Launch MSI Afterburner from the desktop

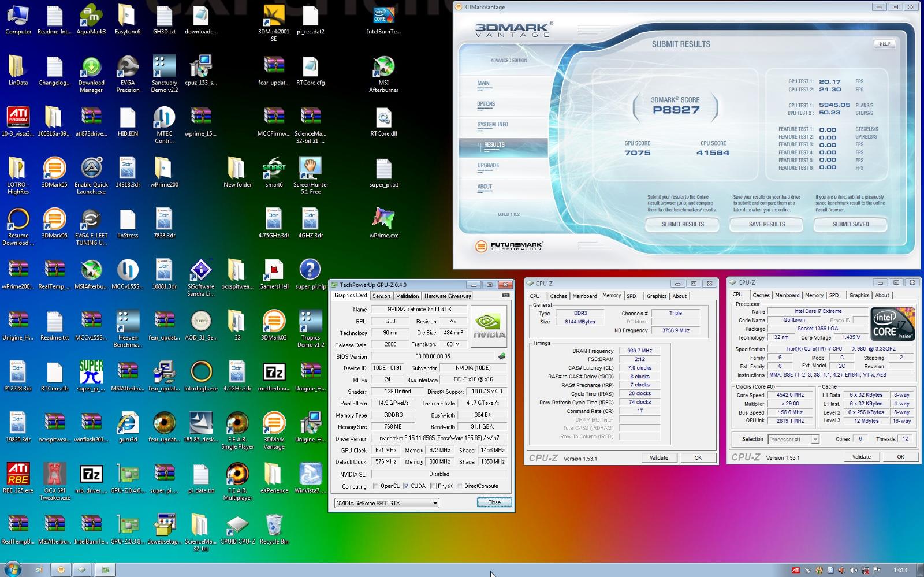coord(383,75)
